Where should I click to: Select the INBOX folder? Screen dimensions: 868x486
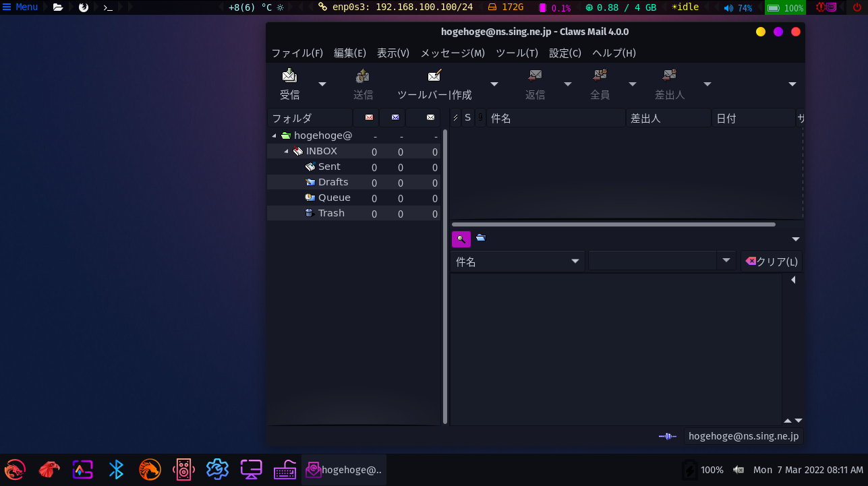click(321, 151)
